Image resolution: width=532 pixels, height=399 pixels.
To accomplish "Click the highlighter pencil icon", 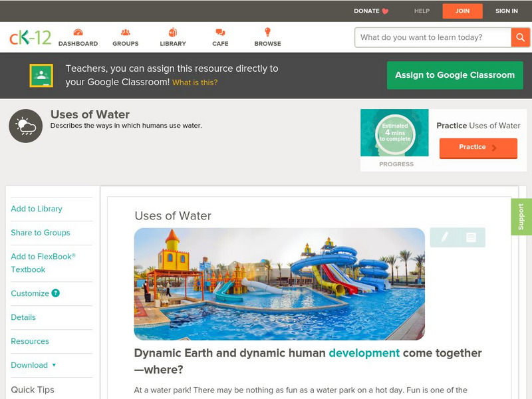I will (444, 237).
